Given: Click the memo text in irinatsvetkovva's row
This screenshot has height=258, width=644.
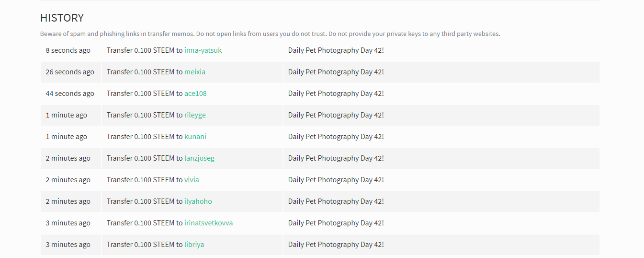Looking at the screenshot, I should [336, 223].
